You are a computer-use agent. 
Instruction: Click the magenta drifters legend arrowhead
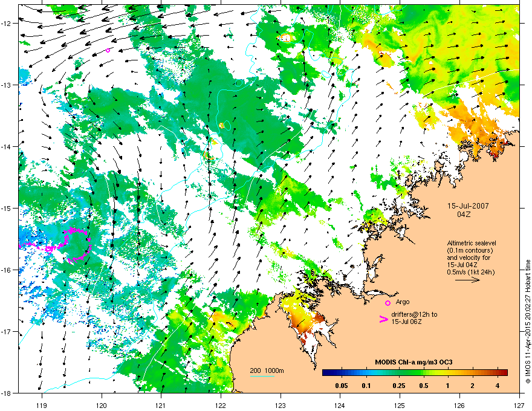pyautogui.click(x=383, y=319)
